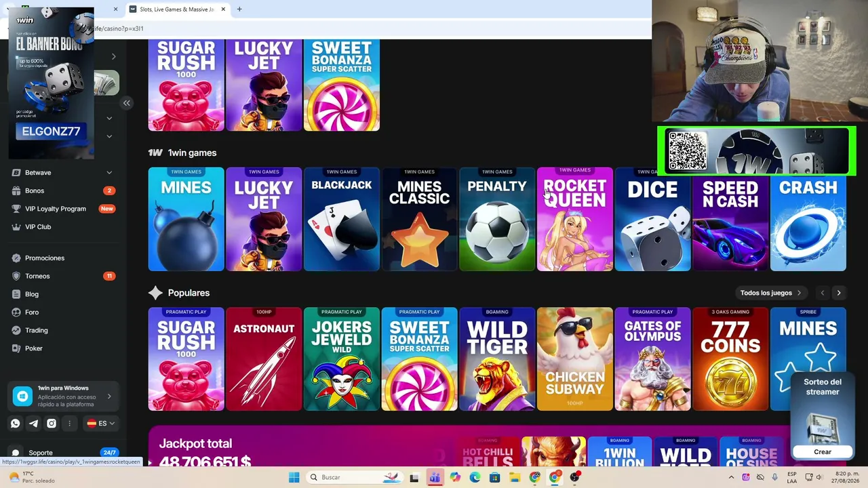The height and width of the screenshot is (488, 868).
Task: Launch the Blackjack game thumbnail
Action: [342, 219]
